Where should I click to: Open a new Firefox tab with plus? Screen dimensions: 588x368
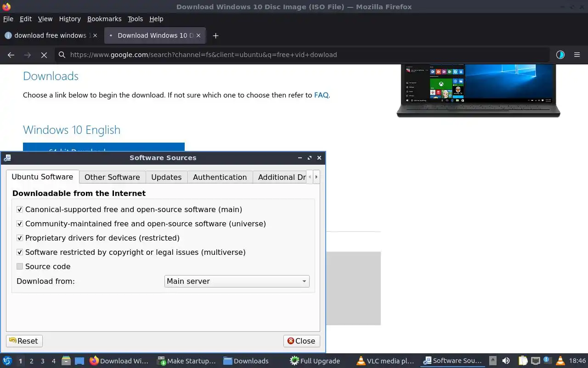215,35
